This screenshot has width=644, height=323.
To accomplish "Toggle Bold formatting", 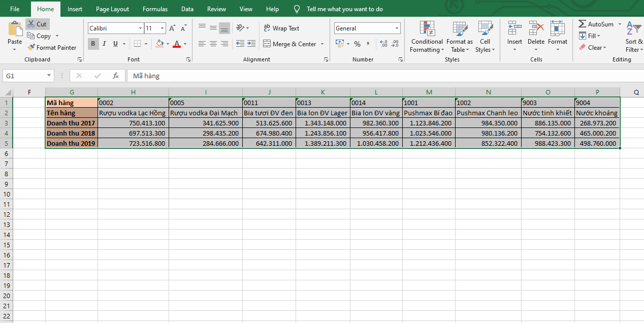I will pyautogui.click(x=93, y=44).
